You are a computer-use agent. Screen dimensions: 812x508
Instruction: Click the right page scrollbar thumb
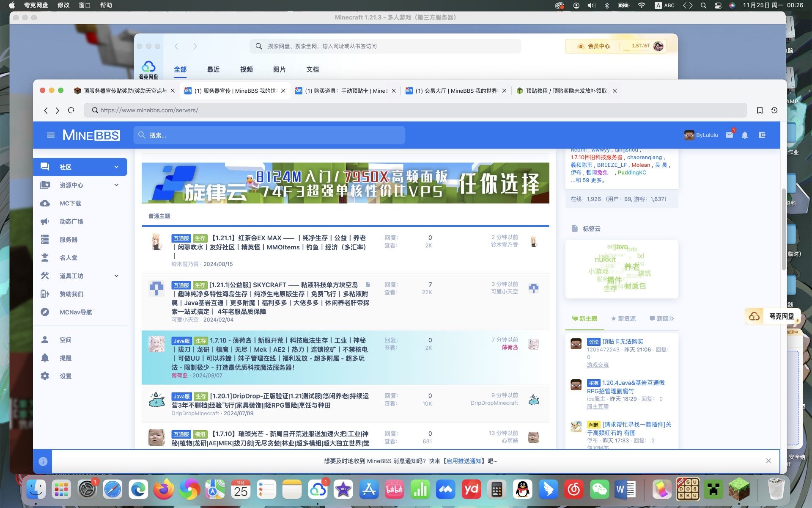pyautogui.click(x=783, y=229)
